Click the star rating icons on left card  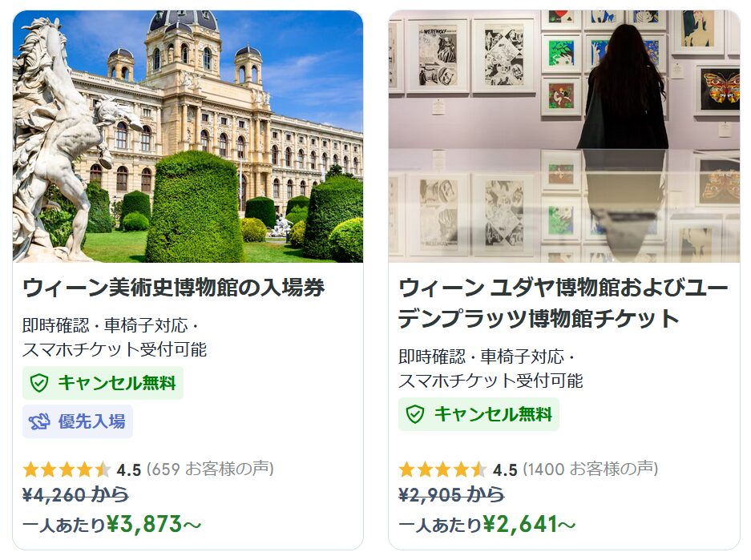point(67,469)
